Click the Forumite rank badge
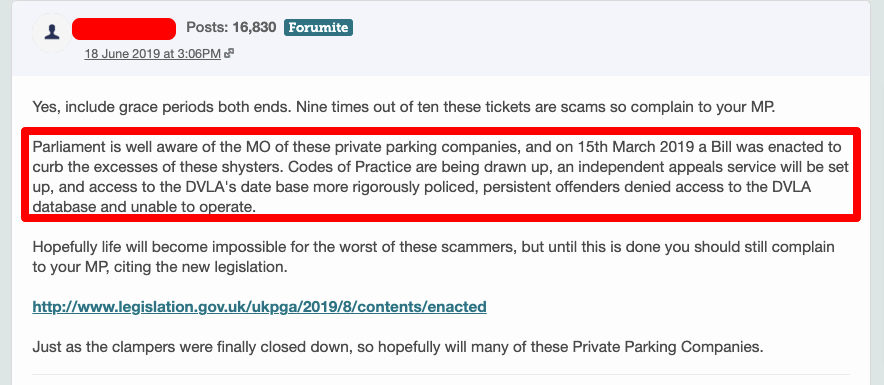884x385 pixels. 319,27
